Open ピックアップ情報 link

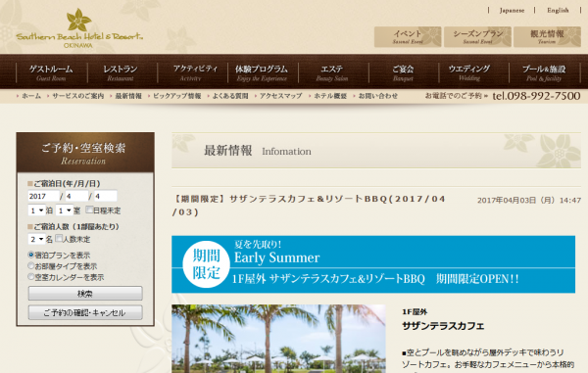(176, 96)
